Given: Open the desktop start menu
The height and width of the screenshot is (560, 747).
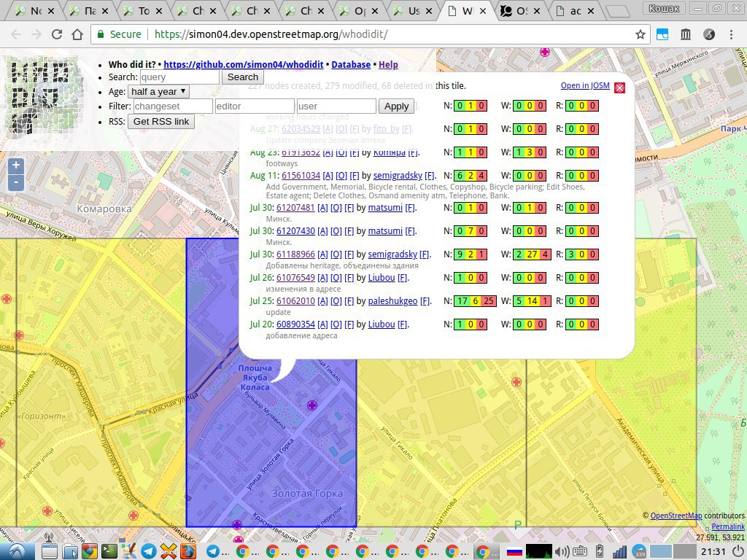Looking at the screenshot, I should [x=18, y=551].
